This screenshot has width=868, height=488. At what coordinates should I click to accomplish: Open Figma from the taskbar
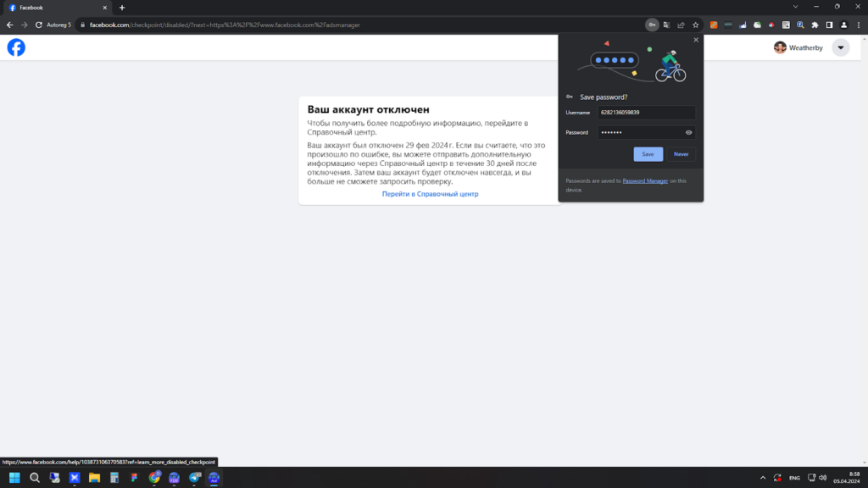pos(134,478)
